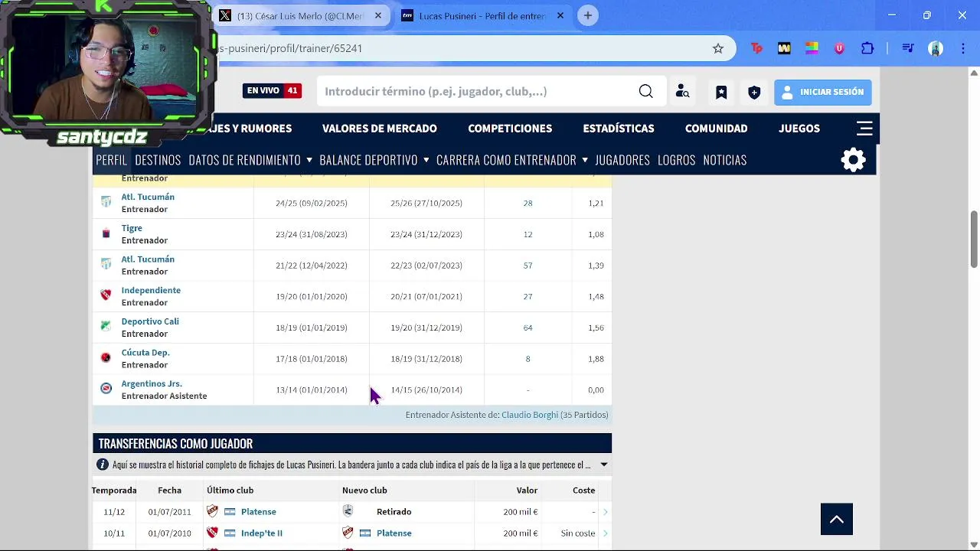The height and width of the screenshot is (551, 980).
Task: Click the colorful grid extension icon
Action: point(812,48)
